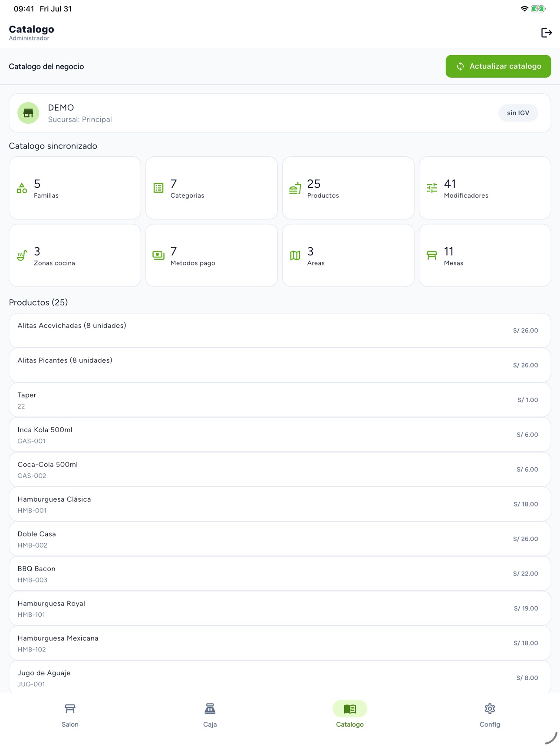
Task: Click the S/ 1.00 price
Action: click(528, 400)
